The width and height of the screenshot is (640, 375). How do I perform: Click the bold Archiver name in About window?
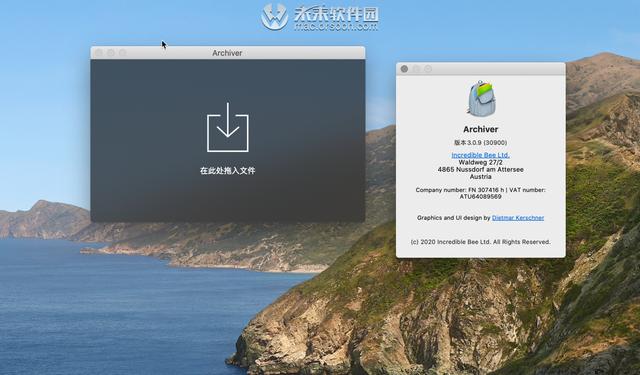coord(480,129)
